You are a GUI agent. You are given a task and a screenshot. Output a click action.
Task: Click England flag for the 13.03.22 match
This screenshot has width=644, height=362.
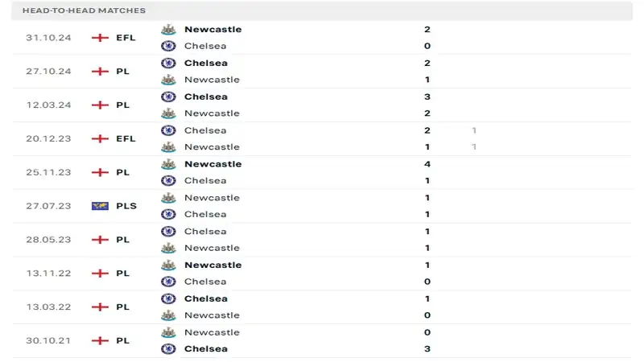pyautogui.click(x=100, y=306)
